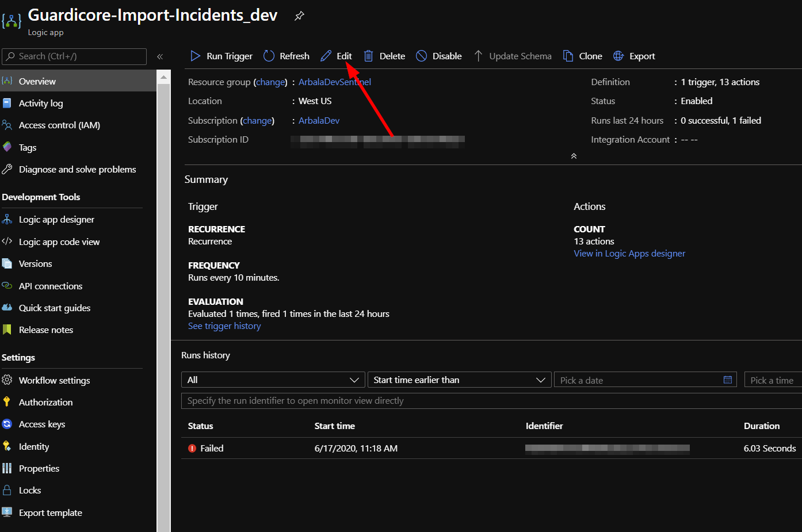Image resolution: width=802 pixels, height=532 pixels.
Task: Click the Duration column header
Action: pyautogui.click(x=762, y=426)
